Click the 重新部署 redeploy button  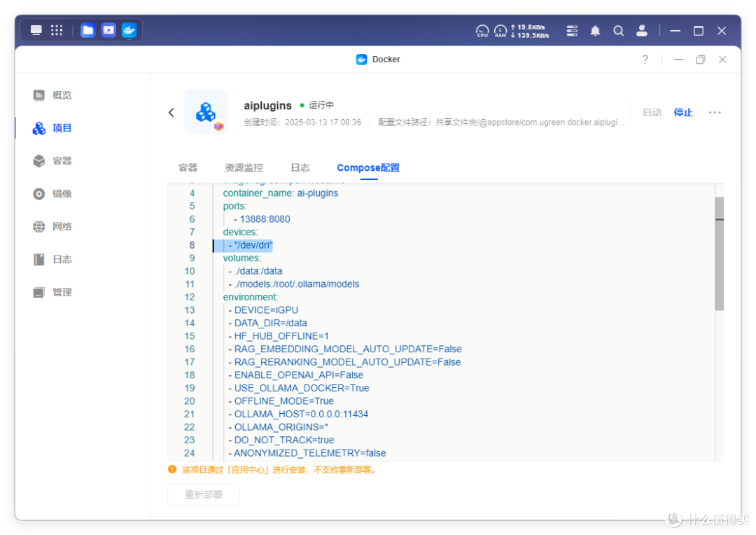pos(204,494)
